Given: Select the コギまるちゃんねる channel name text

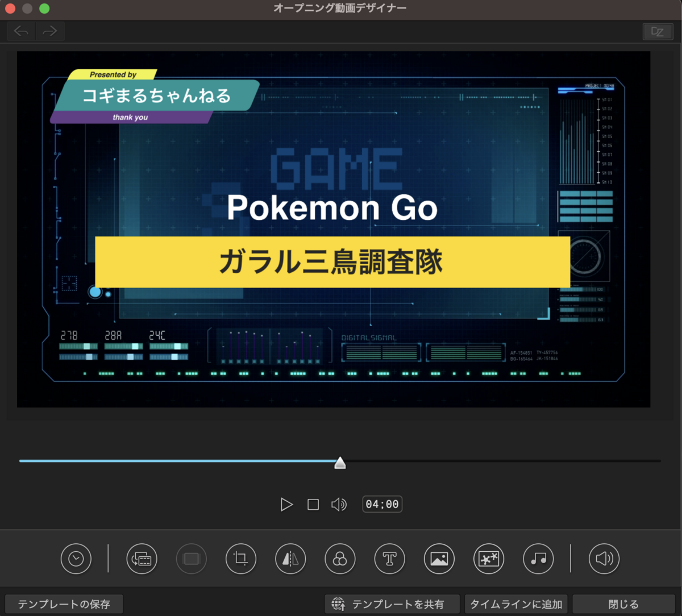Looking at the screenshot, I should tap(157, 95).
